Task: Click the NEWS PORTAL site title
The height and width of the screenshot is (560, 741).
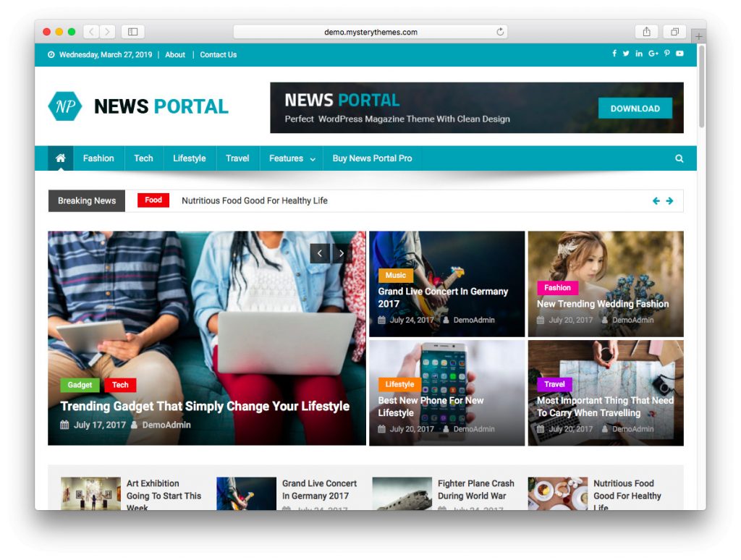Action: coord(161,106)
